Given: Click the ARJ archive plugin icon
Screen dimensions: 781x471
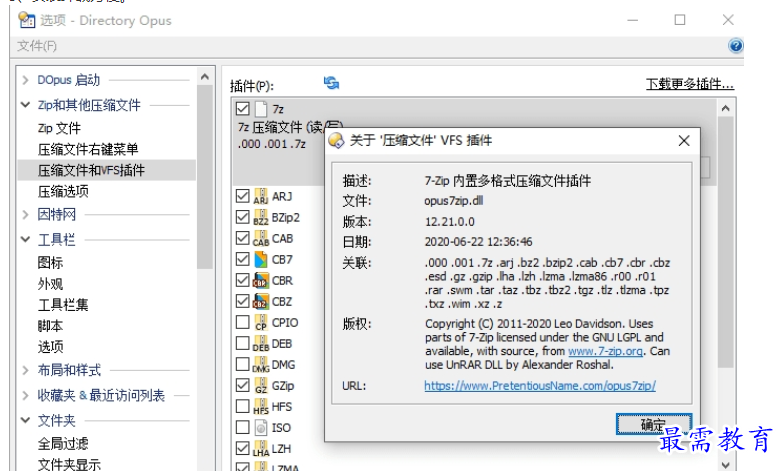Looking at the screenshot, I should point(260,196).
